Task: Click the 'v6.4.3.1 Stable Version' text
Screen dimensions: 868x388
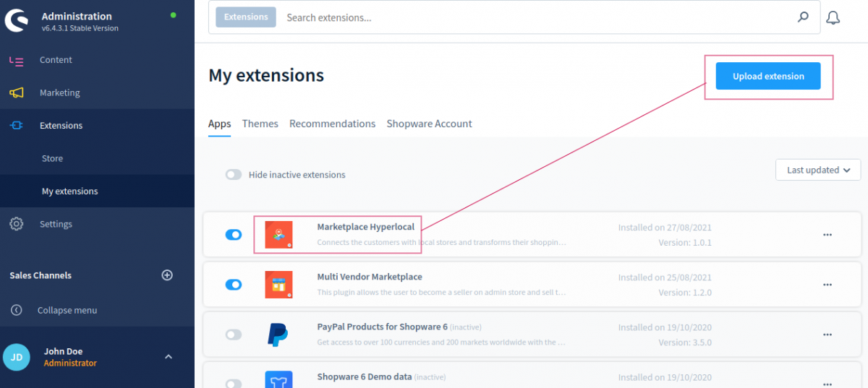Action: 80,29
